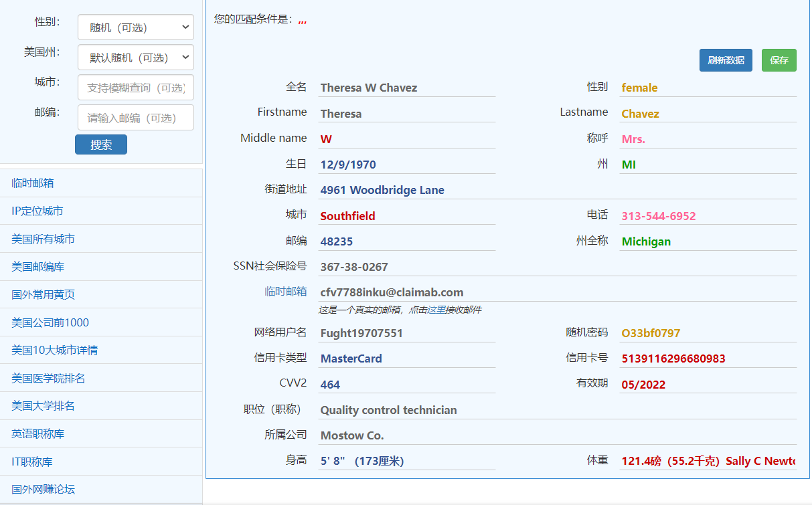This screenshot has width=812, height=505.
Task: Click the zip code field 48235
Action: pyautogui.click(x=406, y=241)
